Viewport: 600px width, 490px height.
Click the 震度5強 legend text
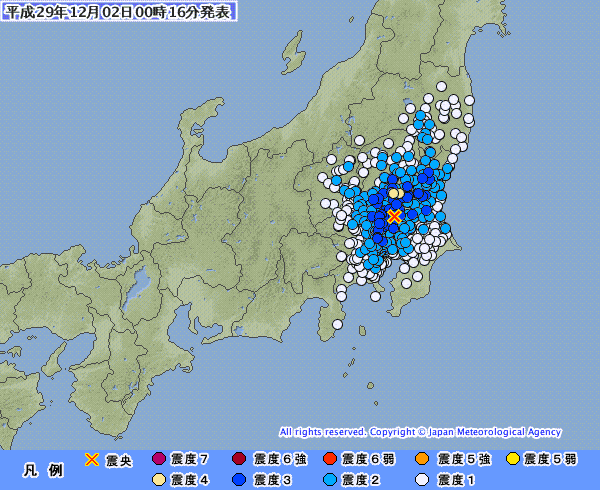[x=464, y=459]
